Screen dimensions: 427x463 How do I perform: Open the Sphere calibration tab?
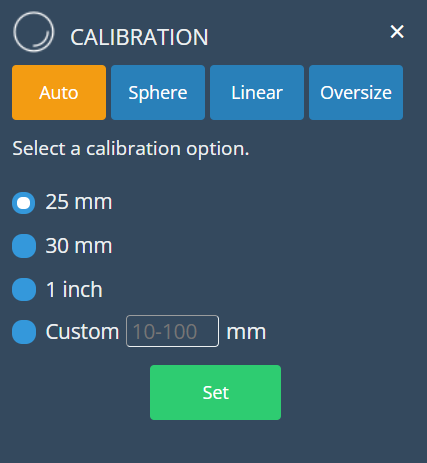point(158,92)
